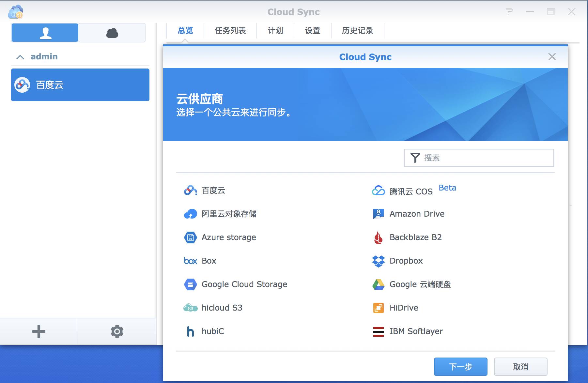Minimize the Cloud Sync main window
This screenshot has height=383, width=588.
tap(530, 12)
